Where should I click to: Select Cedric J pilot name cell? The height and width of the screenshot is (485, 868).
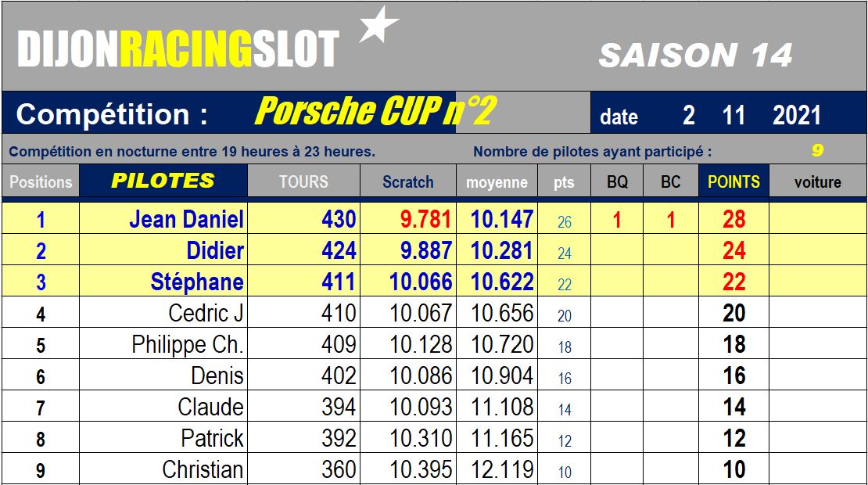(163, 313)
